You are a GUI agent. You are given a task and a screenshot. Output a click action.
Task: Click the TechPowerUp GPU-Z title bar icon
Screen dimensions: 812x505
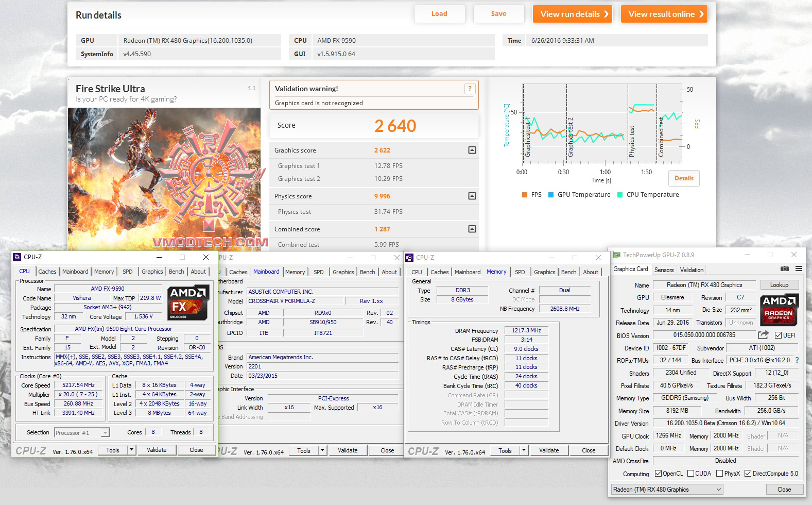616,255
